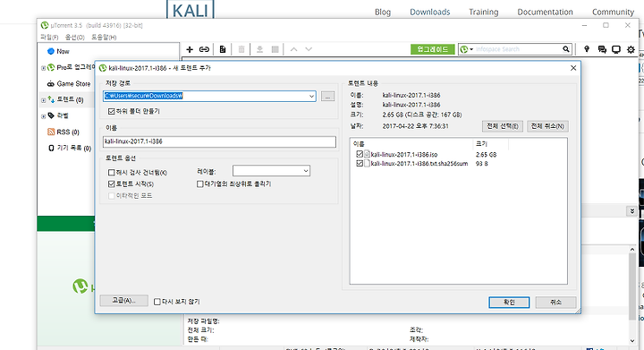The height and width of the screenshot is (350, 644).
Task: Click 전체 선택 select all button
Action: click(x=503, y=126)
